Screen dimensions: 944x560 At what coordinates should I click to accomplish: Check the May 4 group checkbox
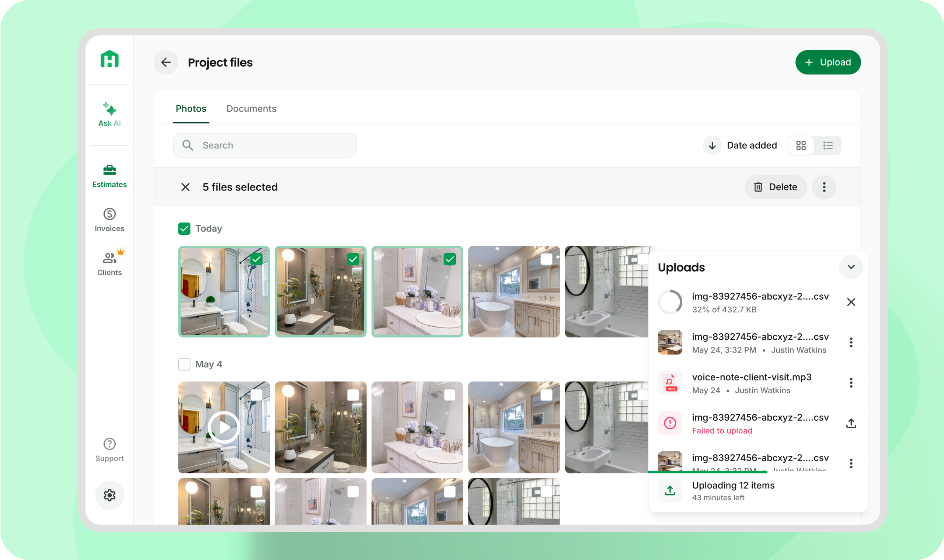(x=184, y=364)
